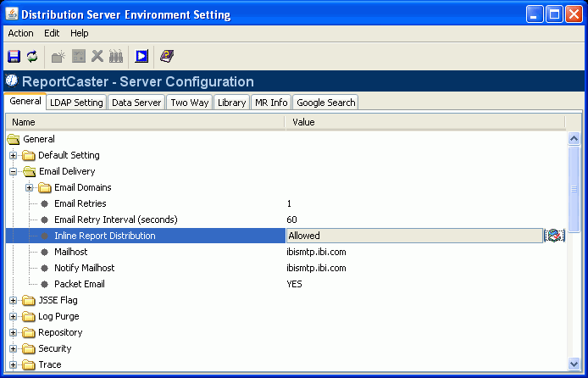Image resolution: width=588 pixels, height=378 pixels.
Task: Expand the Repository node
Action: point(13,332)
